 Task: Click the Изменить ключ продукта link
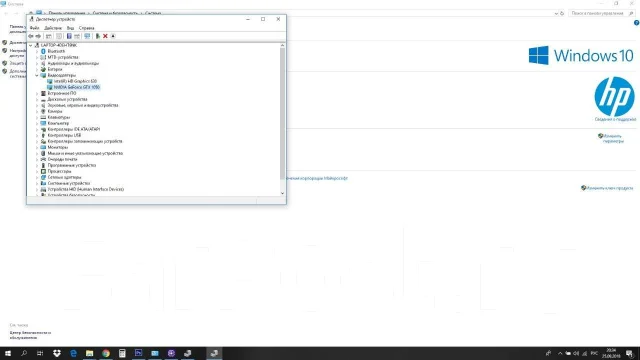pos(609,188)
